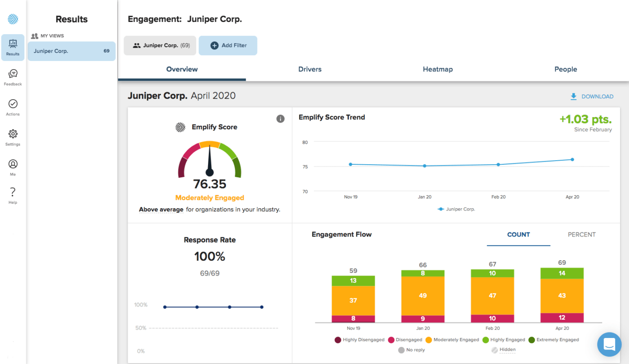Select the People tab
The width and height of the screenshot is (629, 364).
tap(565, 70)
